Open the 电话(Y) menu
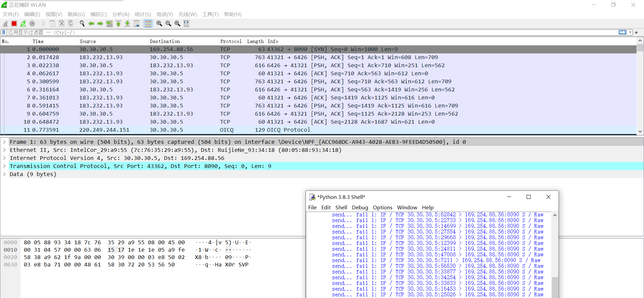 [165, 14]
